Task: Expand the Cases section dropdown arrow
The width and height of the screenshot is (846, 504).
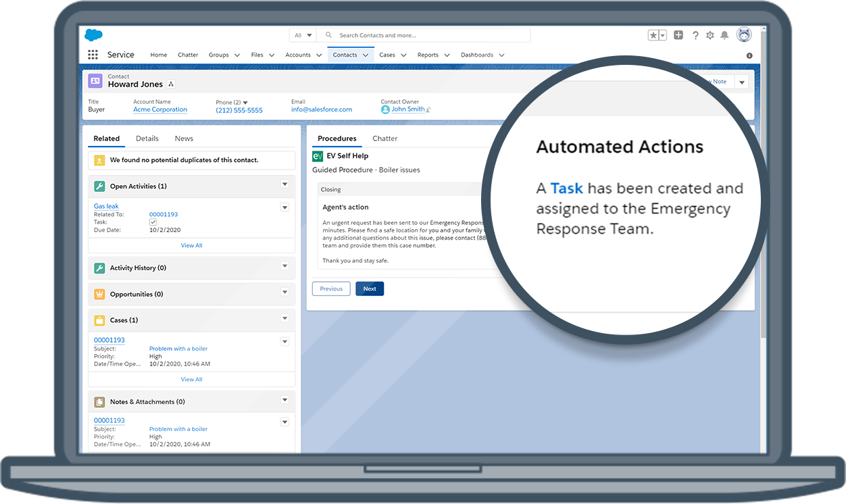Action: pyautogui.click(x=284, y=319)
